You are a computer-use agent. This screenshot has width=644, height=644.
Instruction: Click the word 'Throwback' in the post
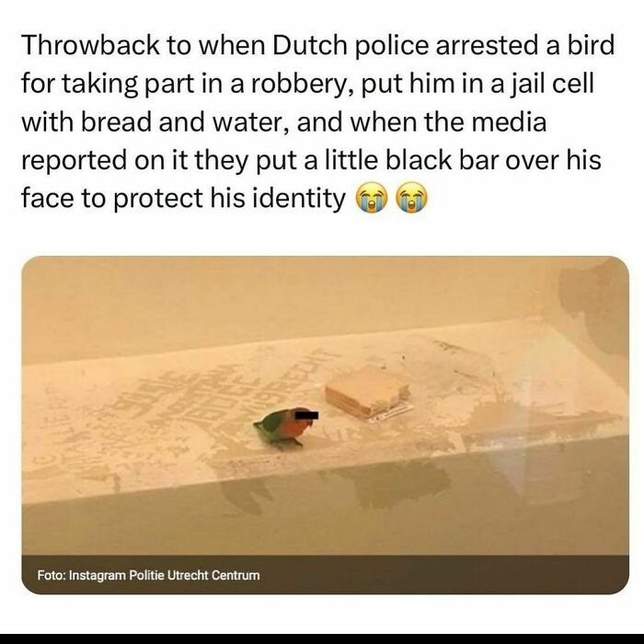coord(90,45)
